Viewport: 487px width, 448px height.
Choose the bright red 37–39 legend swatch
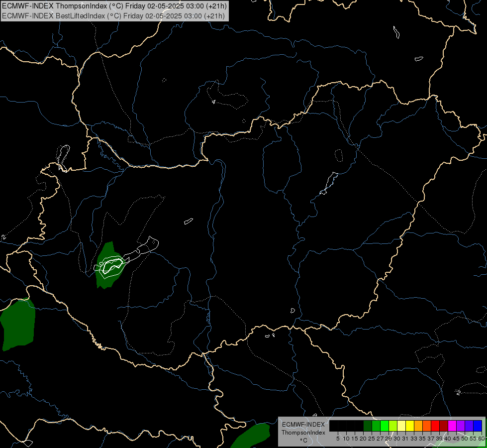[x=435, y=426]
